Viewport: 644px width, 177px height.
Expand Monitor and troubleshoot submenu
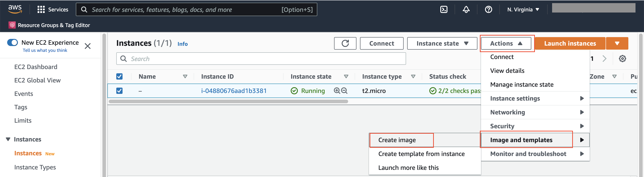point(535,154)
